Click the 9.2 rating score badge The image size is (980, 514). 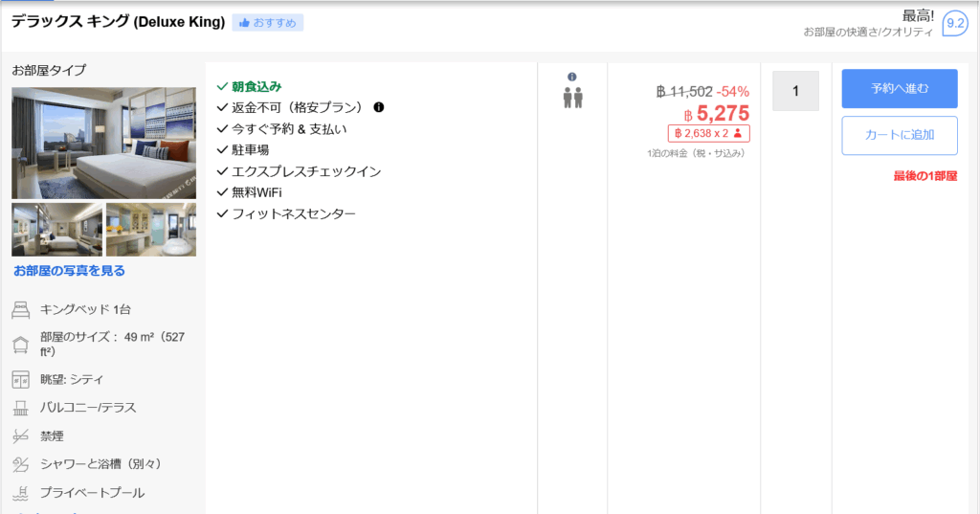[x=954, y=23]
